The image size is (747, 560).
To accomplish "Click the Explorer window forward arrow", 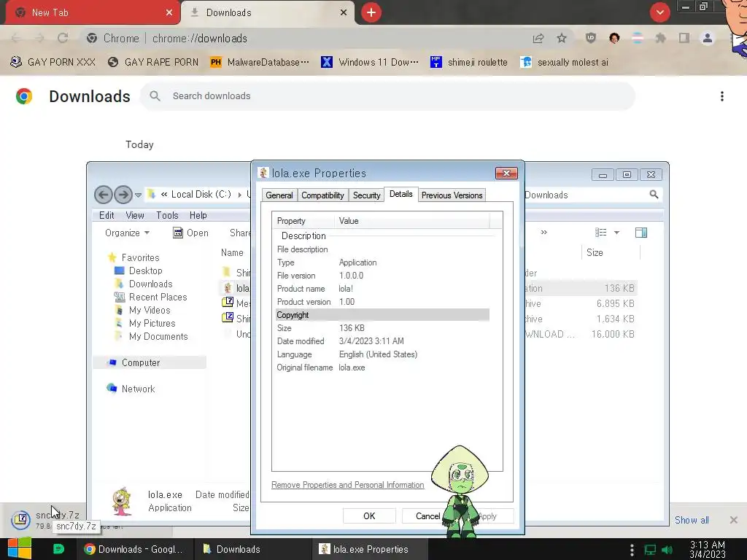I will (x=123, y=194).
